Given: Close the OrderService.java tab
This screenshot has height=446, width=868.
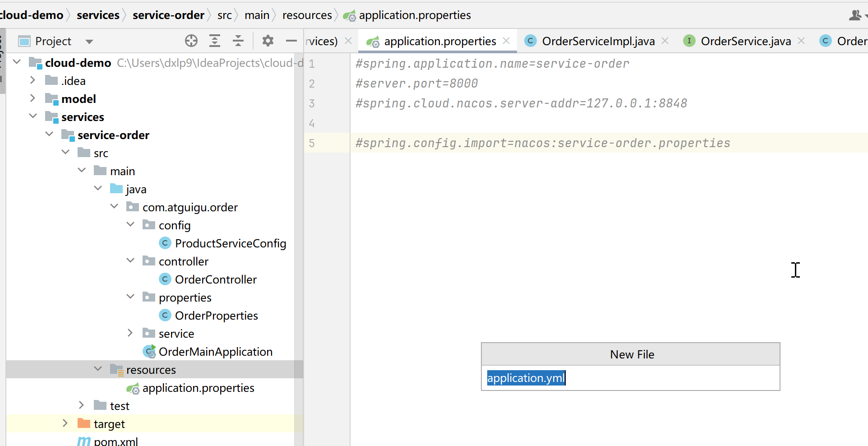Looking at the screenshot, I should click(x=801, y=41).
